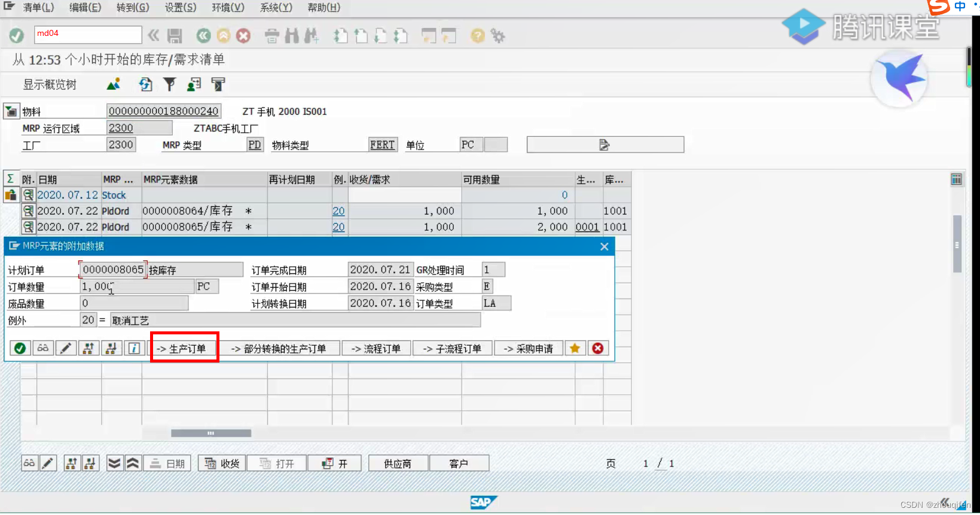Open the yellow Help question icon
Screen dimensions: 980x515
(x=477, y=36)
